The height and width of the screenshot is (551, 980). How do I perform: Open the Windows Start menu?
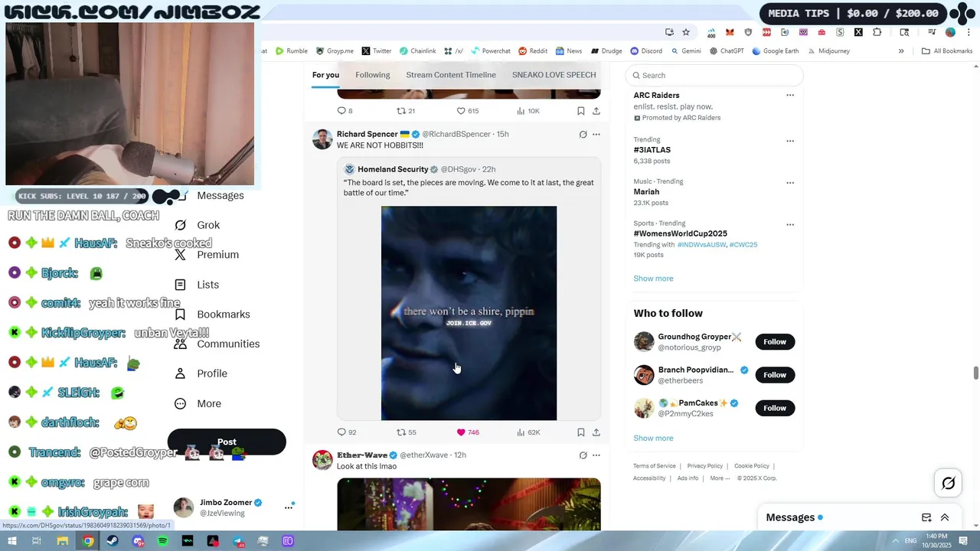tap(11, 541)
